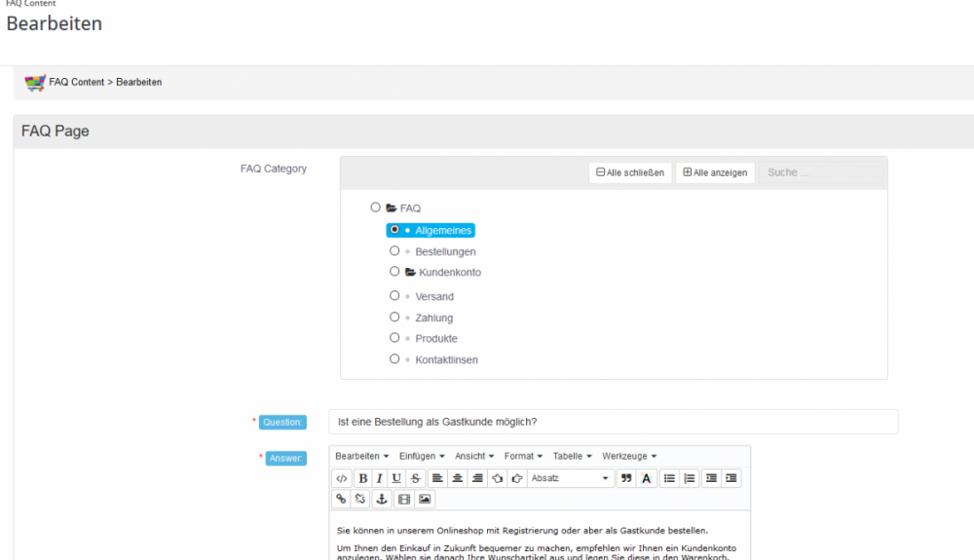974x560 pixels.
Task: Insert a link with the chain icon
Action: click(341, 499)
